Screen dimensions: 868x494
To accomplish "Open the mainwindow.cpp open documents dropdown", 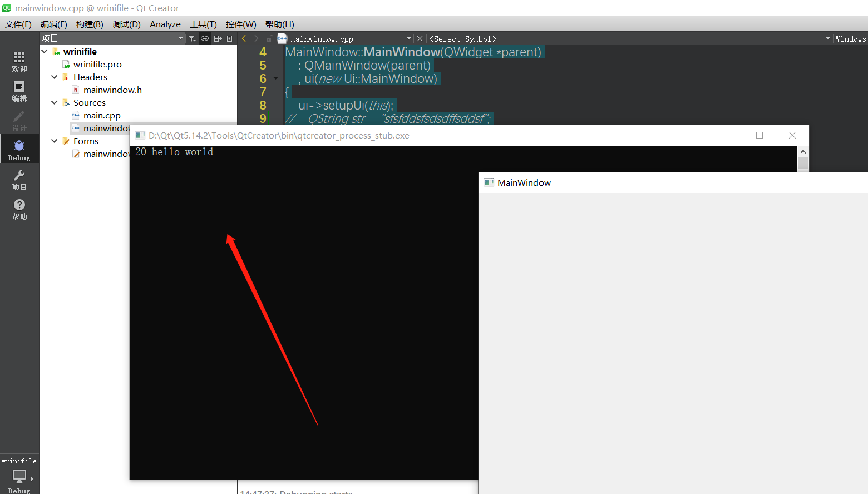I will point(408,38).
